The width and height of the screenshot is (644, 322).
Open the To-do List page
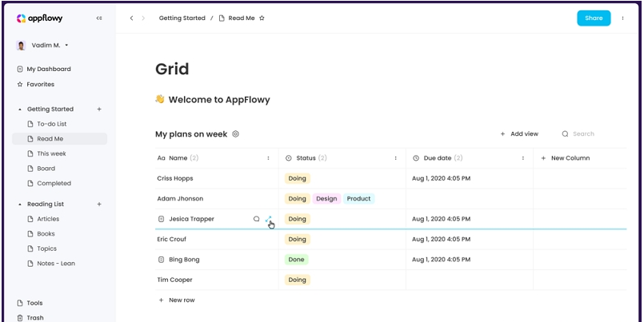[47, 124]
